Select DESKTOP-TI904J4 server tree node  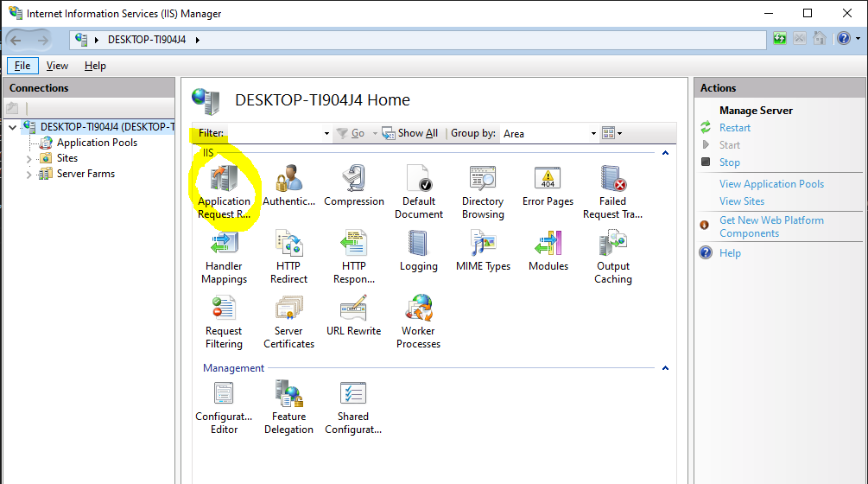pyautogui.click(x=106, y=127)
